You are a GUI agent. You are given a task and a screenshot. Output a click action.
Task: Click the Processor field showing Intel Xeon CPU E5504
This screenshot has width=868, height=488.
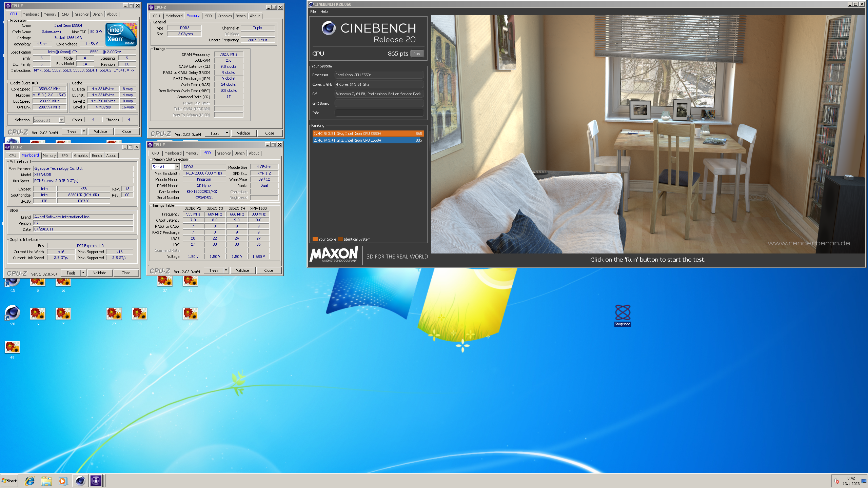[x=379, y=75]
